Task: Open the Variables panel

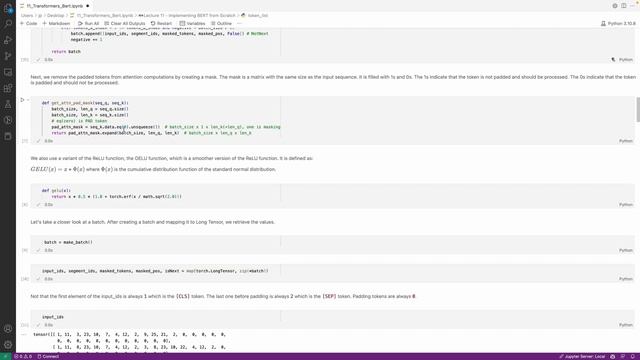Action: pyautogui.click(x=192, y=24)
